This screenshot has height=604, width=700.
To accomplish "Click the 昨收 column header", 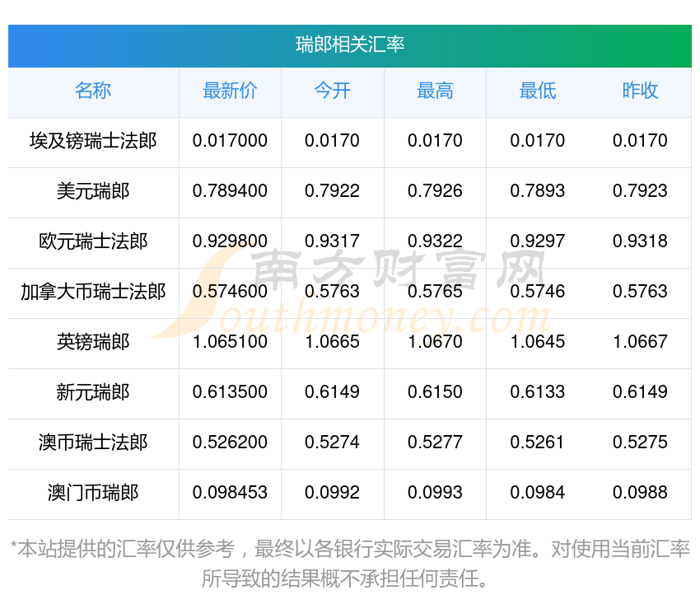I will coord(640,91).
